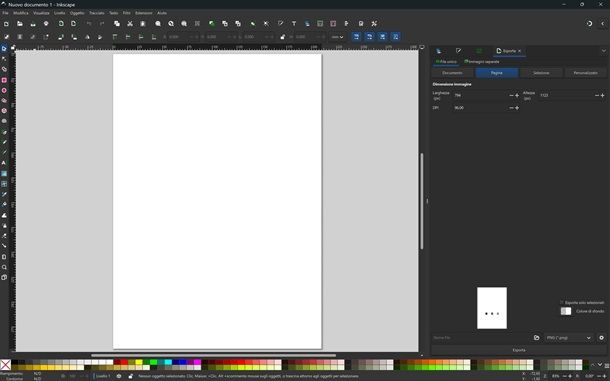This screenshot has height=381, width=610.
Task: Pick the 'Colore di sfondo' background swatch
Action: pos(566,311)
